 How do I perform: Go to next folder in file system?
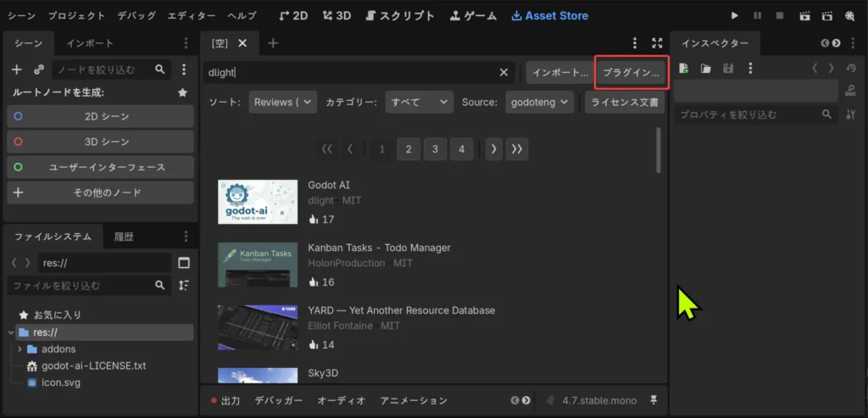tap(28, 263)
